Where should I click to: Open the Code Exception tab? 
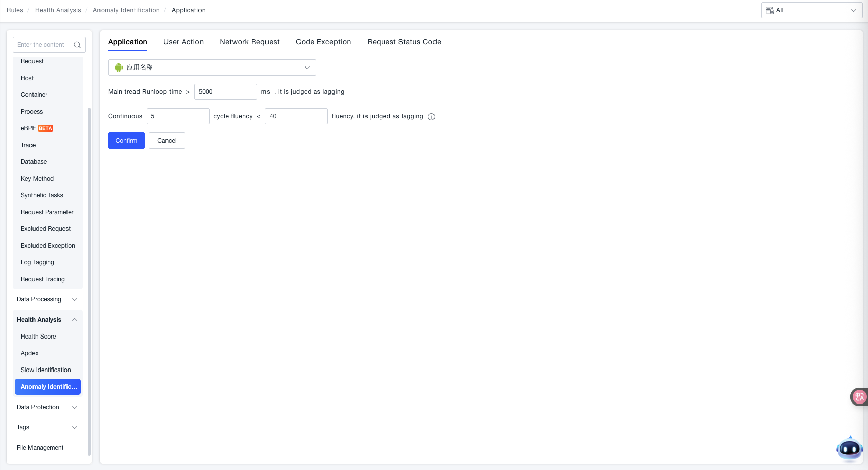pyautogui.click(x=323, y=42)
